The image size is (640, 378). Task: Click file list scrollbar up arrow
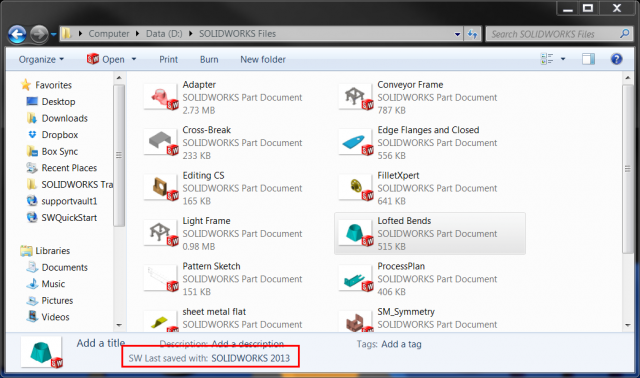[x=628, y=78]
